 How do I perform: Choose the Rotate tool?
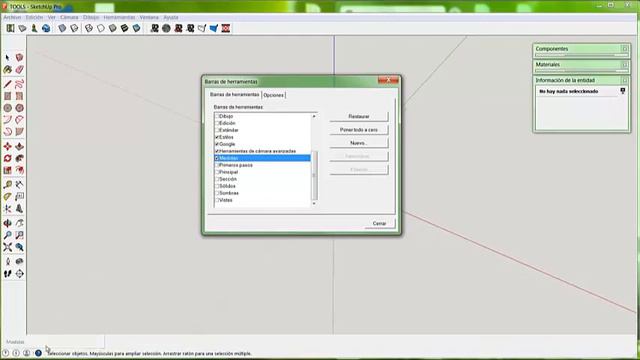[x=7, y=158]
